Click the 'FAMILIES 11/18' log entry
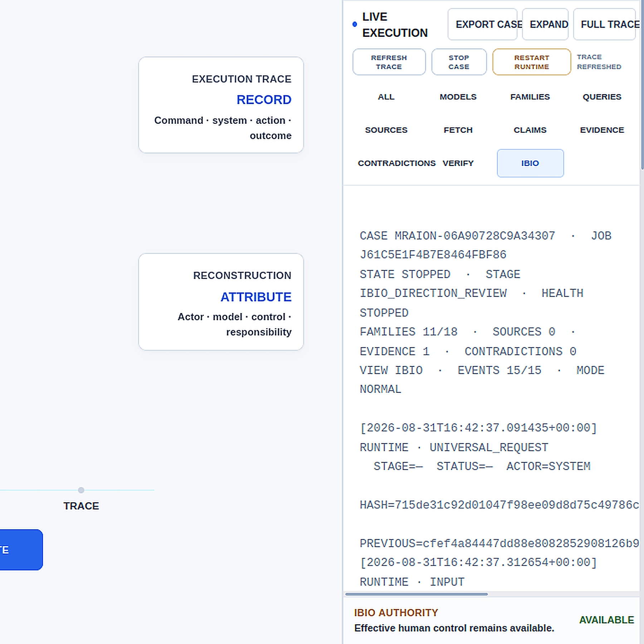Screen dimensions: 644x644 pos(409,332)
